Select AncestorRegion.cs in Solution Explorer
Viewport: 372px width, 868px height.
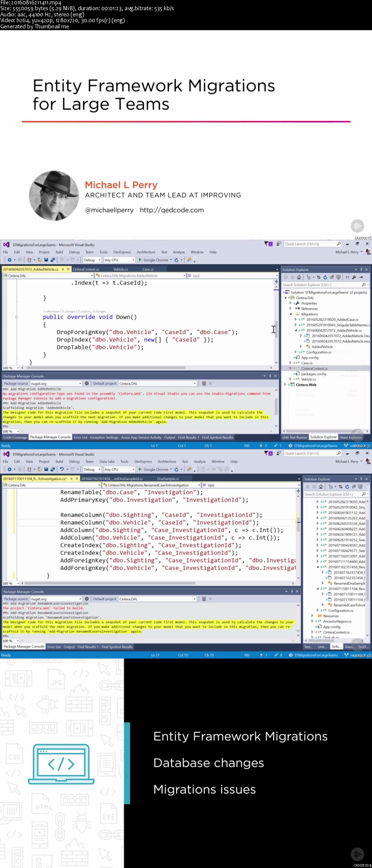(337, 621)
